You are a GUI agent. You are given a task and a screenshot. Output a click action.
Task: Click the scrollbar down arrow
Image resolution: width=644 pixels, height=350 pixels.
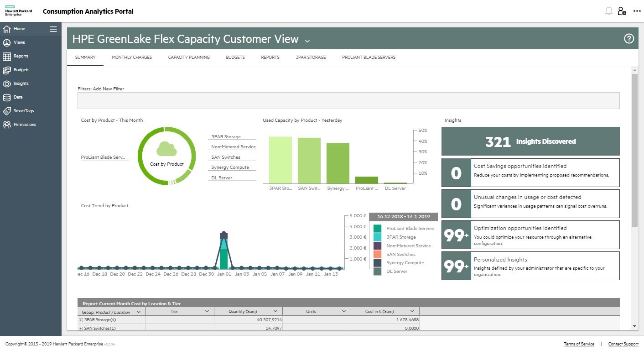pyautogui.click(x=634, y=327)
